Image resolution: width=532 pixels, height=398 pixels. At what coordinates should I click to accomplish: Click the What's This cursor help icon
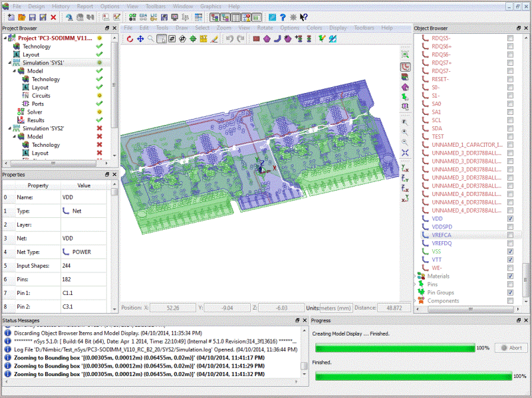coord(304,17)
